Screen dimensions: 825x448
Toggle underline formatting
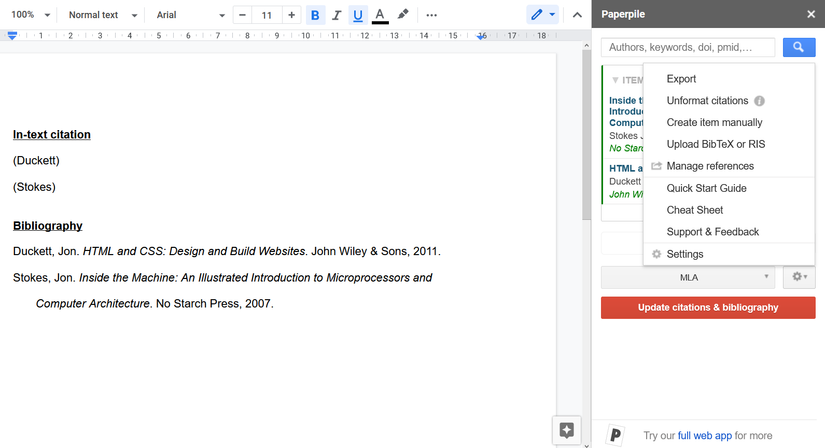[x=358, y=15]
